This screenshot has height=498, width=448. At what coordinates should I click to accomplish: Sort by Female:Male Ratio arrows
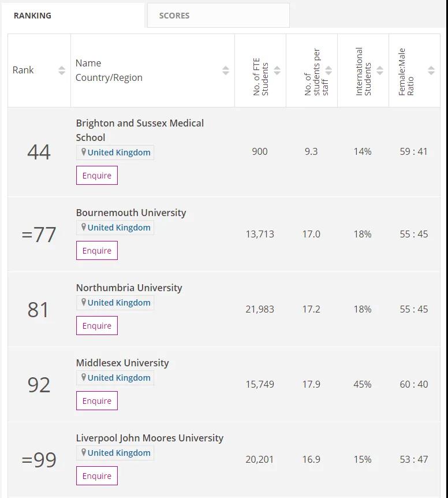[x=431, y=70]
